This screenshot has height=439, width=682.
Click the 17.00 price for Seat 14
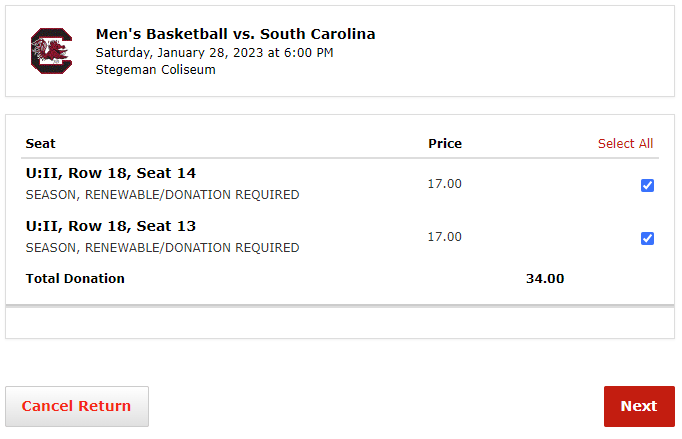[x=444, y=184]
